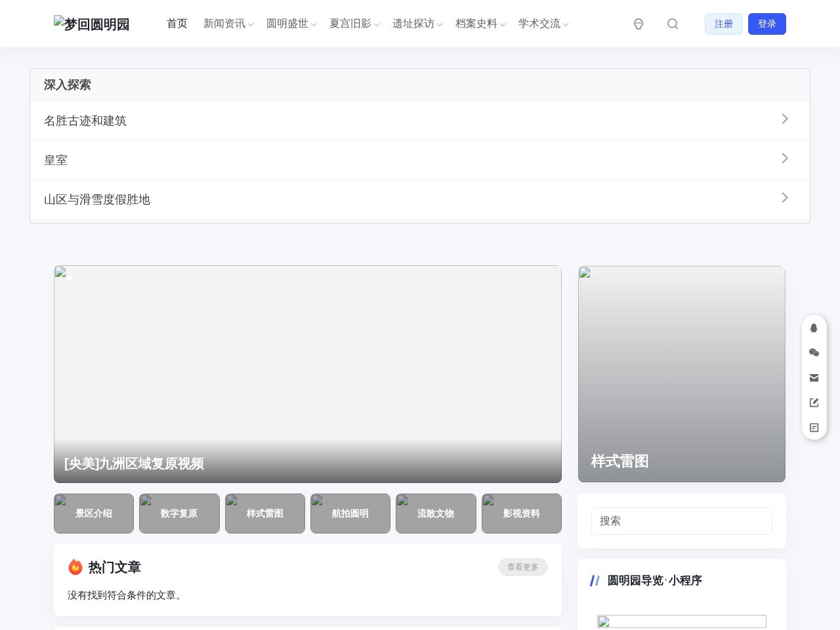Open the submit post pencil icon

tap(814, 402)
